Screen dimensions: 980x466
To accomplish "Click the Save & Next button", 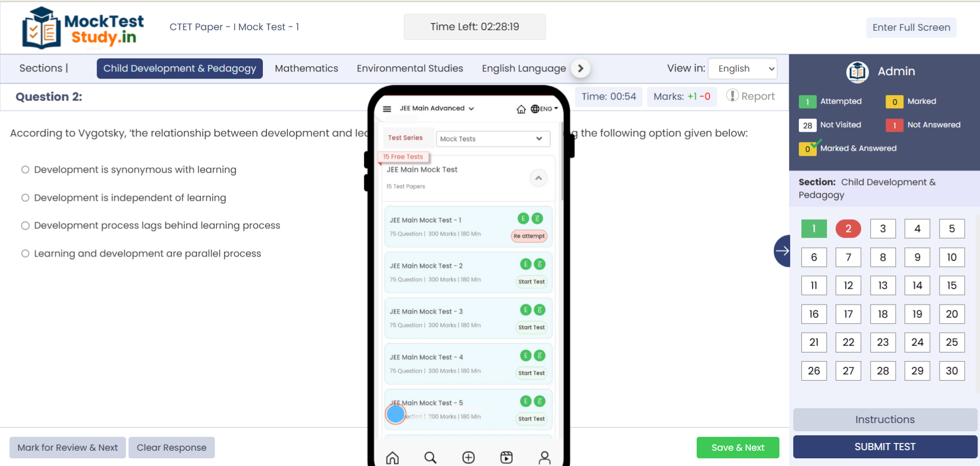I will coord(738,448).
